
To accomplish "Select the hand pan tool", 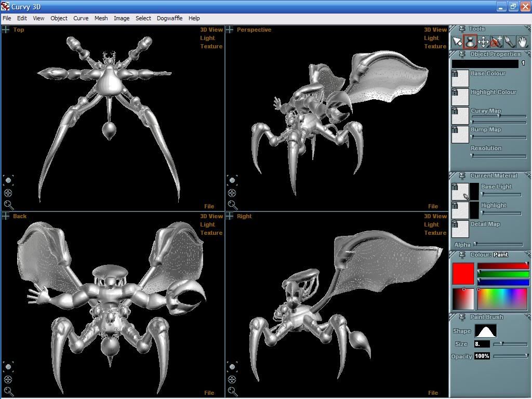I will (x=522, y=42).
